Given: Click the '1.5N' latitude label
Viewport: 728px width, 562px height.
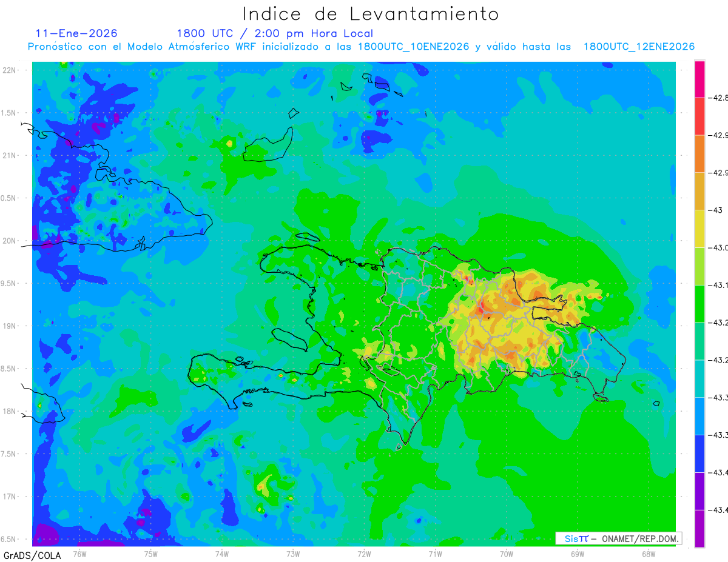Looking at the screenshot, I should coord(8,113).
